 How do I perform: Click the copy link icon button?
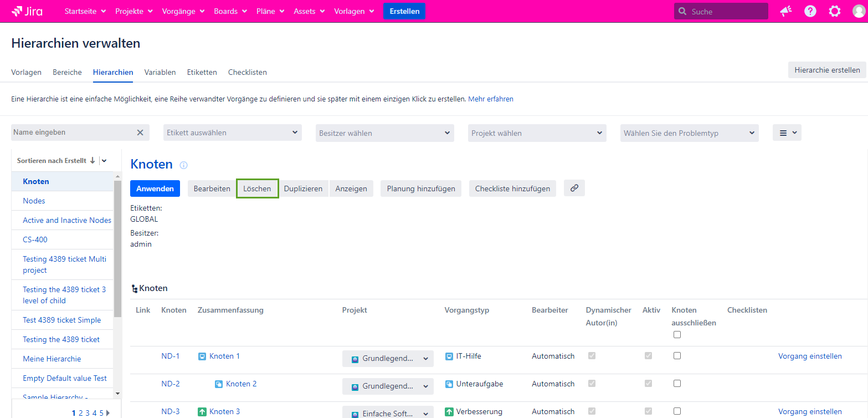pyautogui.click(x=574, y=188)
